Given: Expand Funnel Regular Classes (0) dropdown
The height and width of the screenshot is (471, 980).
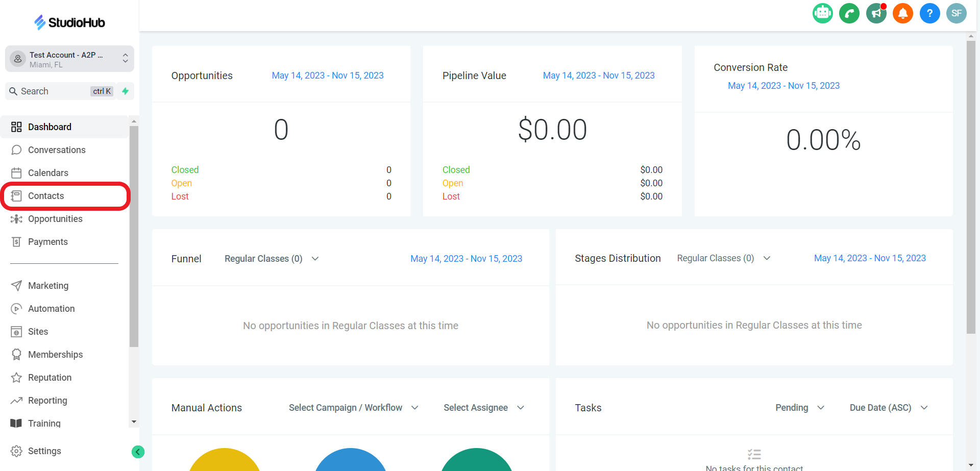Looking at the screenshot, I should pyautogui.click(x=272, y=259).
